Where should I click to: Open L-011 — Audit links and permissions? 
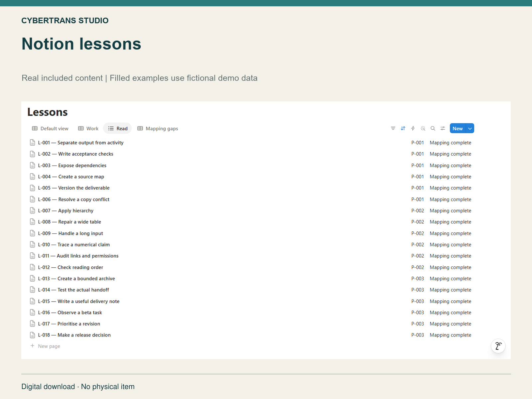coord(78,256)
